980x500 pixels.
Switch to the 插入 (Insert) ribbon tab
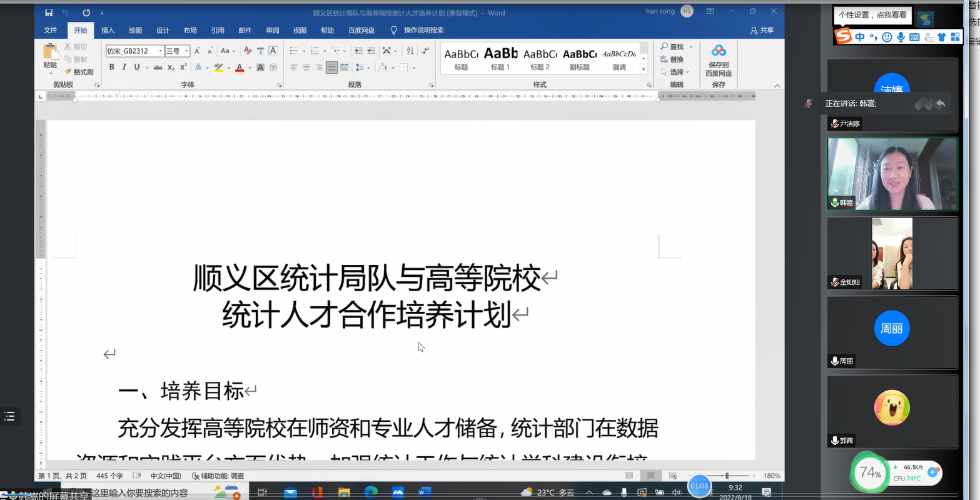(108, 30)
